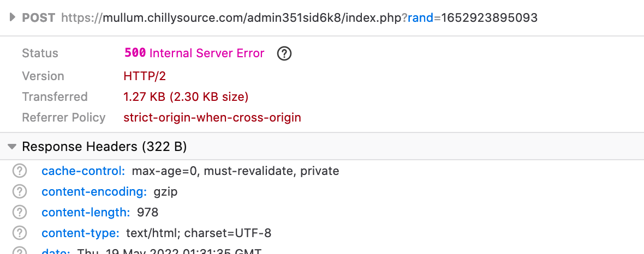Open help for content-length header
The width and height of the screenshot is (644, 254).
coord(20,213)
